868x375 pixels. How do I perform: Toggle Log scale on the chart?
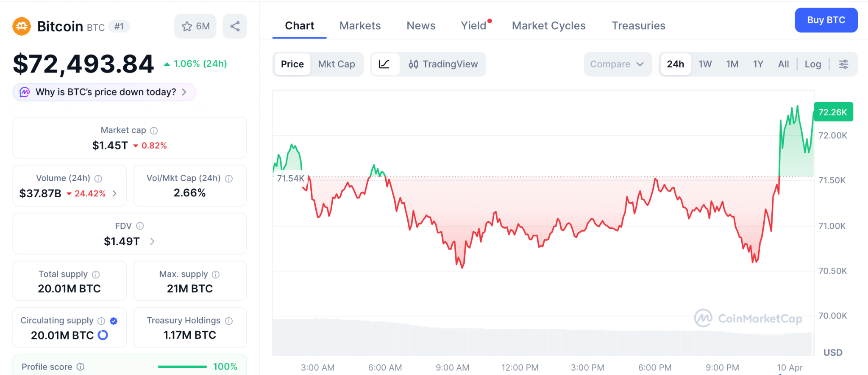click(812, 64)
